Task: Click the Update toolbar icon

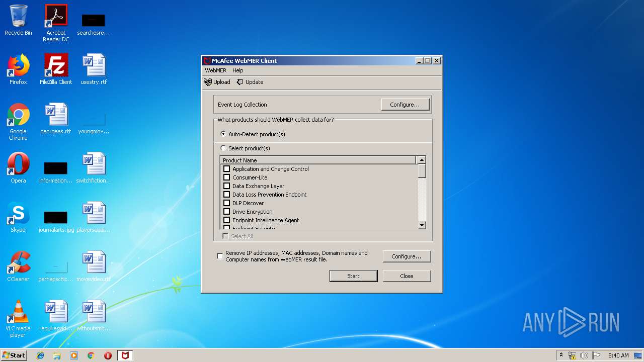Action: 250,82
